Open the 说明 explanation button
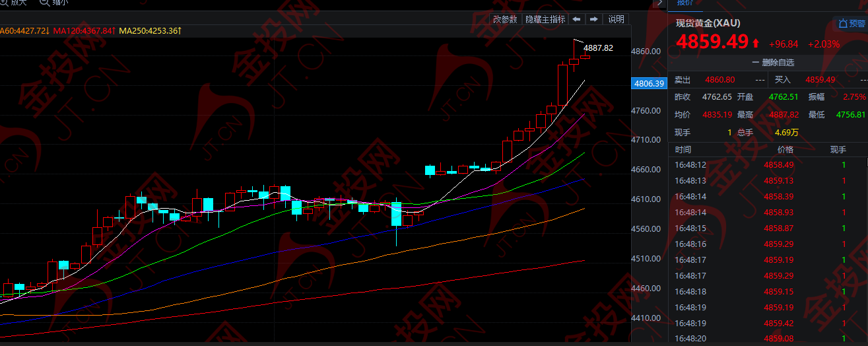868x346 pixels. tap(616, 19)
